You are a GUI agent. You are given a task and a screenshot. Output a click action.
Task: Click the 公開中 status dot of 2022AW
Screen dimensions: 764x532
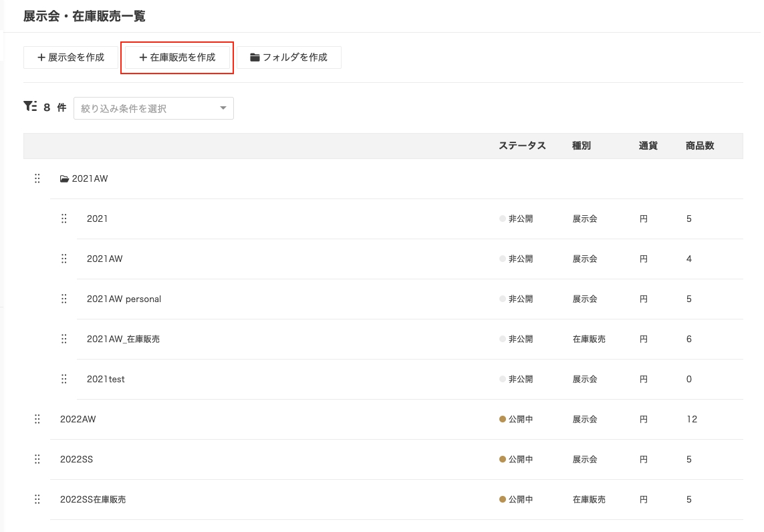(x=501, y=419)
